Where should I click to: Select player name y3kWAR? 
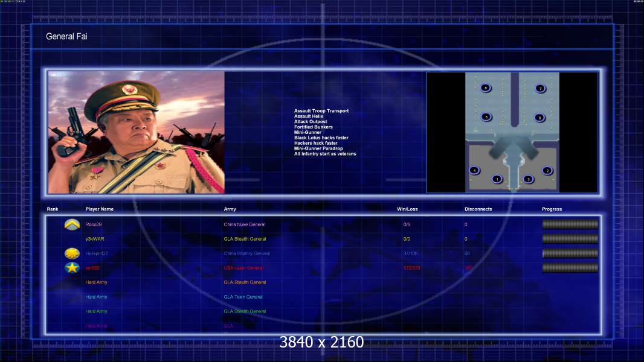coord(94,238)
